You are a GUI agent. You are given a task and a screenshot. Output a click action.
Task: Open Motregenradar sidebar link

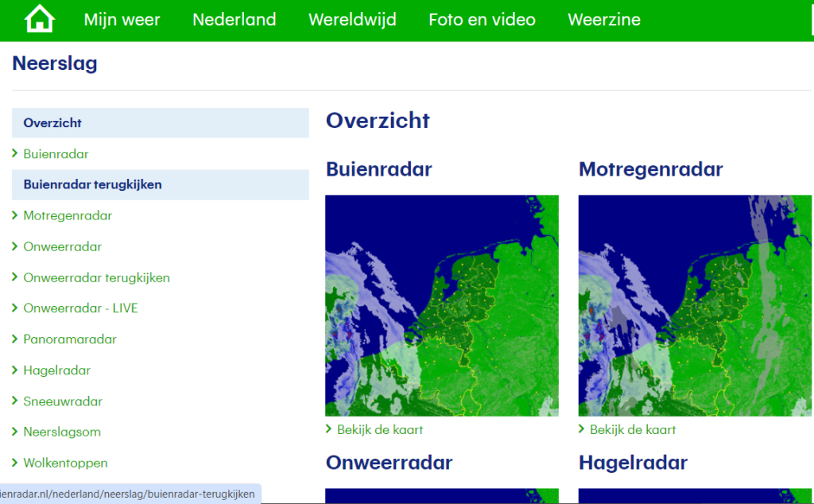click(68, 216)
